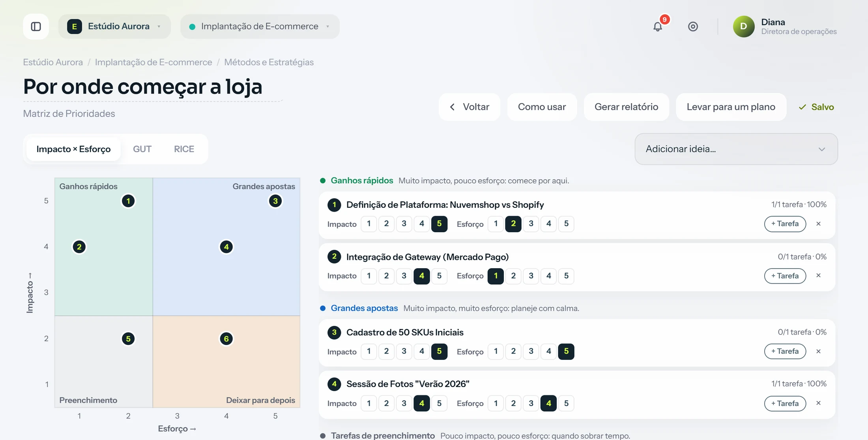Select matrix point 5 in Preenchimento quadrant

(128, 338)
